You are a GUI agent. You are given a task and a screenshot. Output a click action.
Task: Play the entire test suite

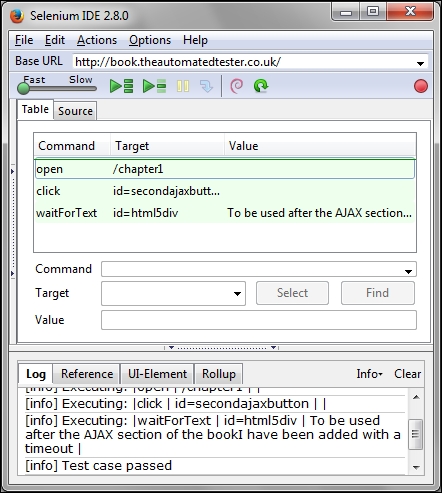121,86
